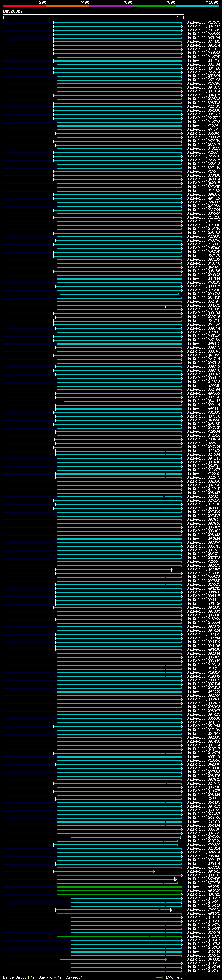Select the UniRef100_P00872 hit label
This screenshot has width=222, height=980.
pyautogui.click(x=203, y=577)
